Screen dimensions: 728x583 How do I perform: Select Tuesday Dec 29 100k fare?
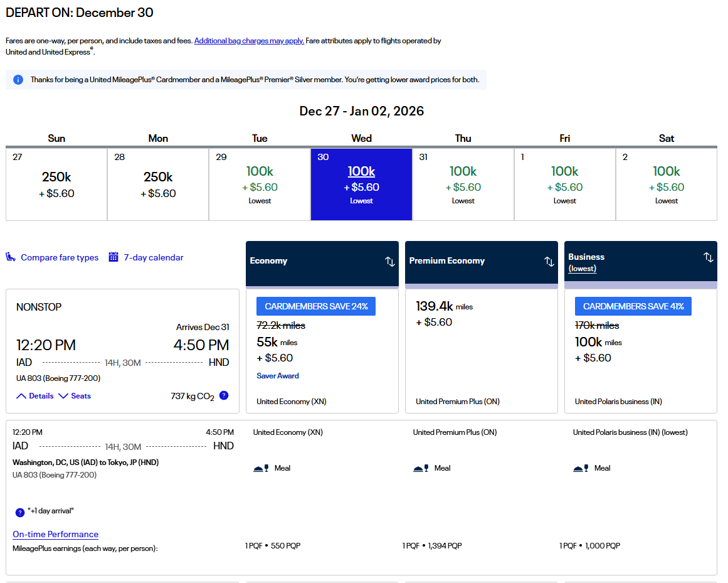(260, 185)
